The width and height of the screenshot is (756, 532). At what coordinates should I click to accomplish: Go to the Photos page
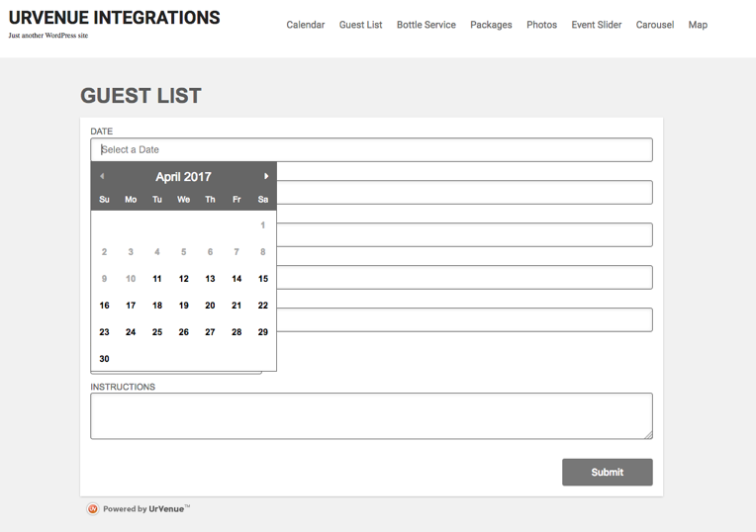tap(541, 25)
